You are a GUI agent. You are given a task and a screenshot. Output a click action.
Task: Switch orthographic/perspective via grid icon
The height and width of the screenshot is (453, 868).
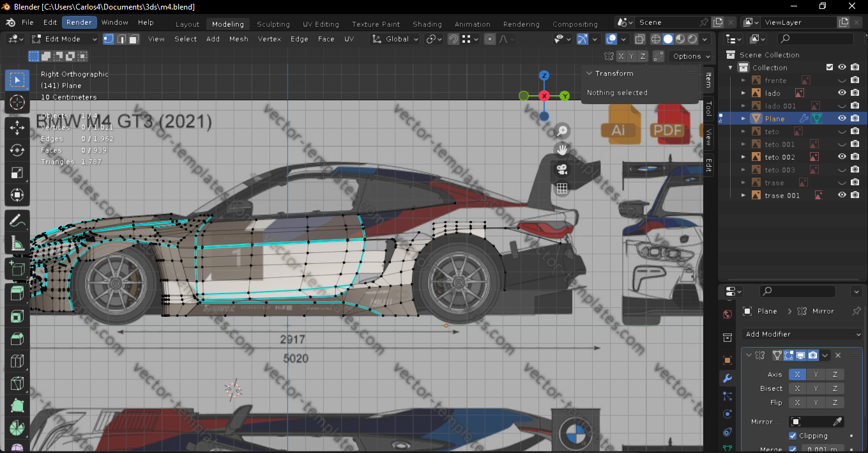pyautogui.click(x=562, y=188)
